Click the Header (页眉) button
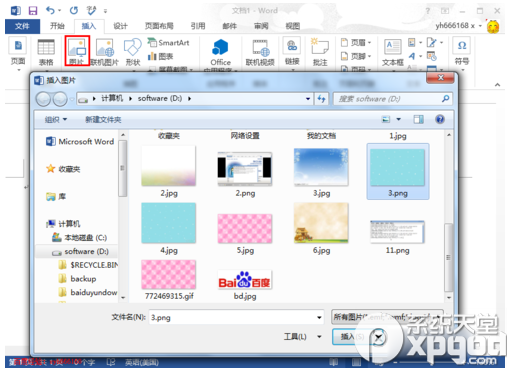 356,43
